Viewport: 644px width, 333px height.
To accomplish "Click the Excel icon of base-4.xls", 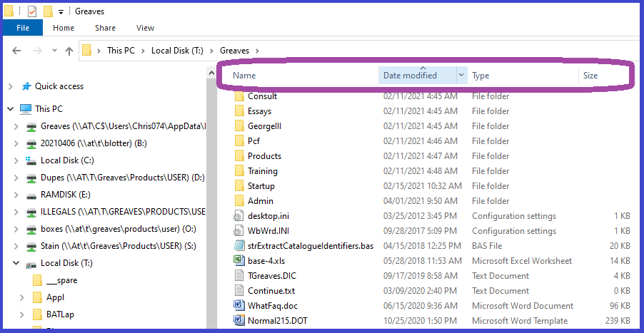I will click(x=239, y=260).
